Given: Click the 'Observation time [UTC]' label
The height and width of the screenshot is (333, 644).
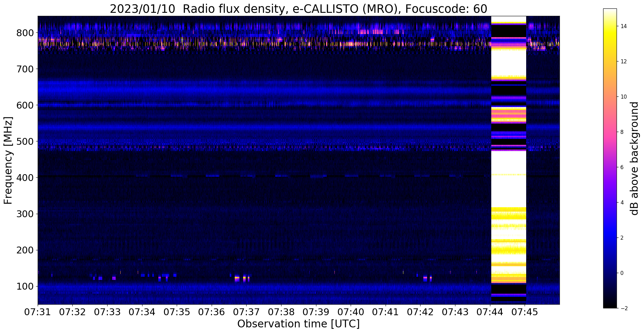Looking at the screenshot, I should coord(298,324).
